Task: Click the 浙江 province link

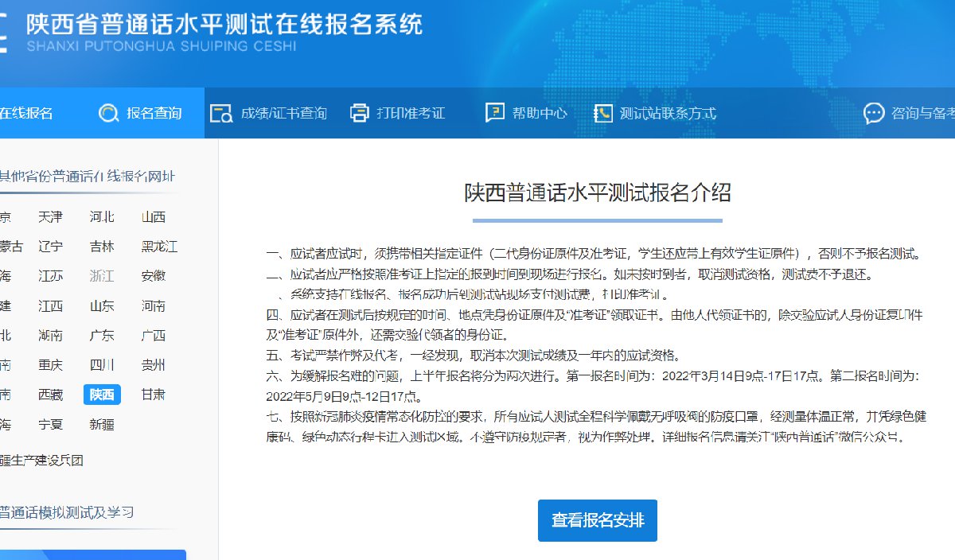Action: (102, 276)
